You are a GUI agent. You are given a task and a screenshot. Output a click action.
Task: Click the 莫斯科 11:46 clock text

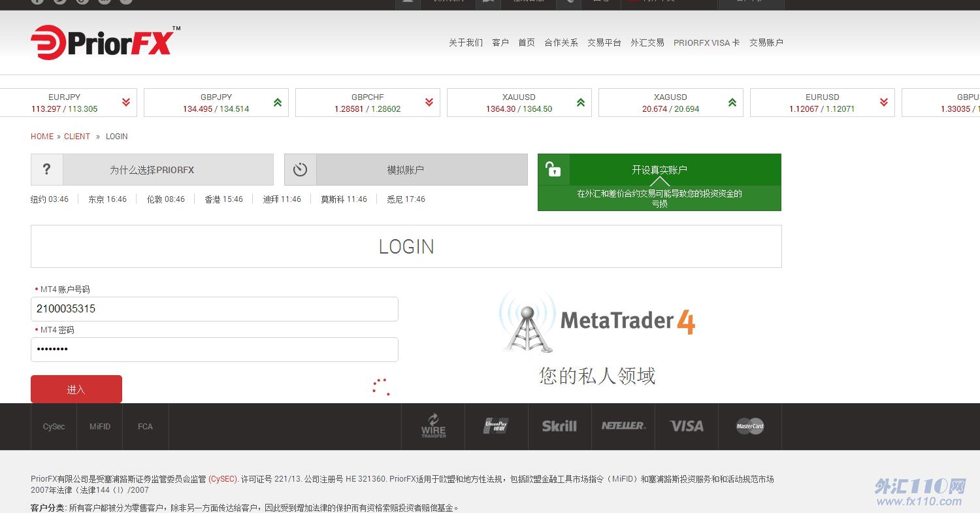coord(344,199)
